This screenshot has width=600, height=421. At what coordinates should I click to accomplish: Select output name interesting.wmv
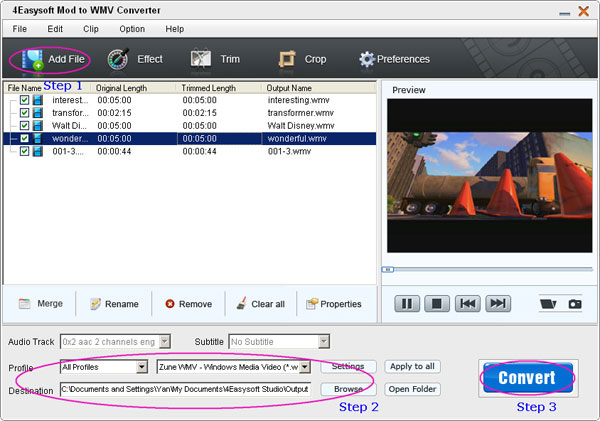[x=298, y=100]
